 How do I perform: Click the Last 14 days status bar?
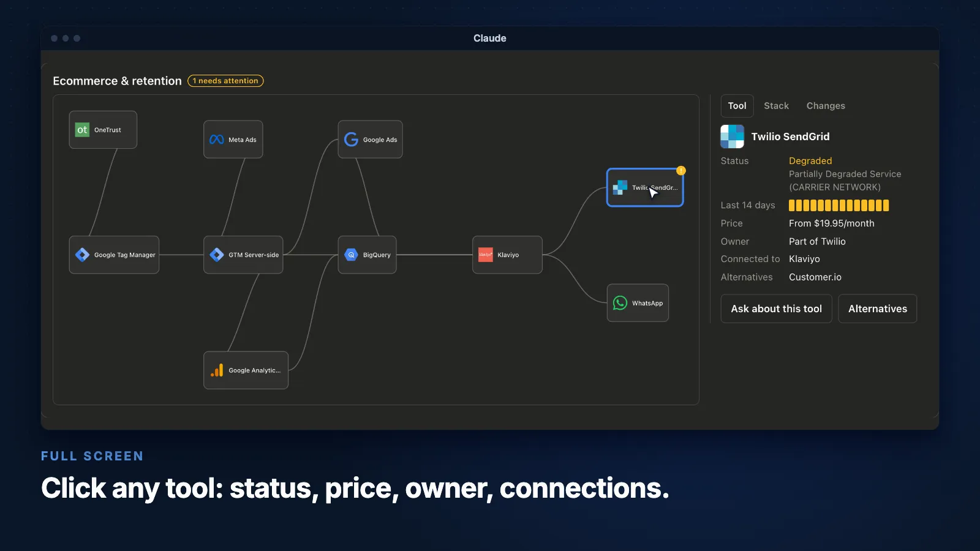tap(839, 206)
